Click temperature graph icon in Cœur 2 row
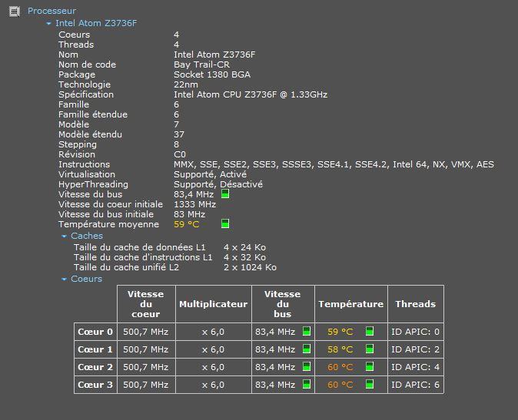 (x=370, y=366)
